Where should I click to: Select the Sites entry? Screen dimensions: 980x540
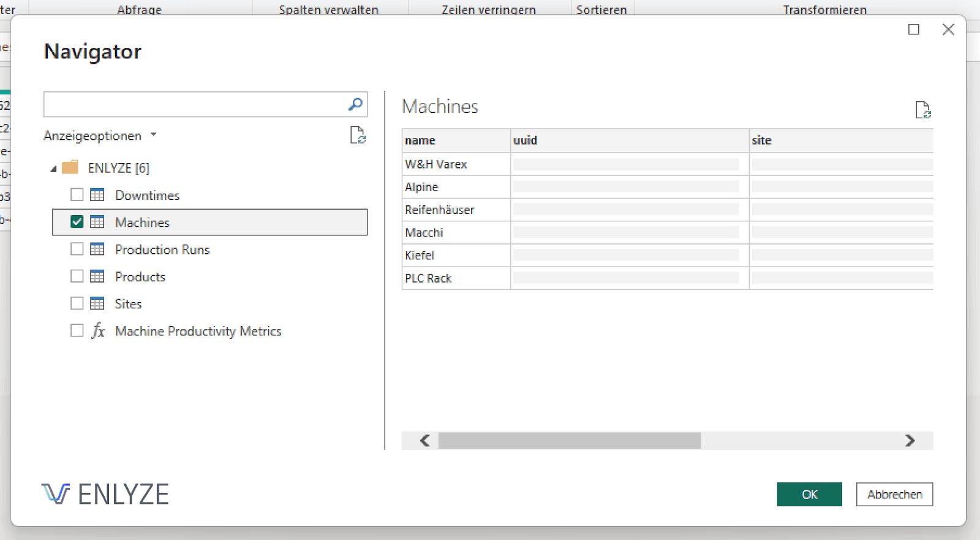click(x=128, y=304)
